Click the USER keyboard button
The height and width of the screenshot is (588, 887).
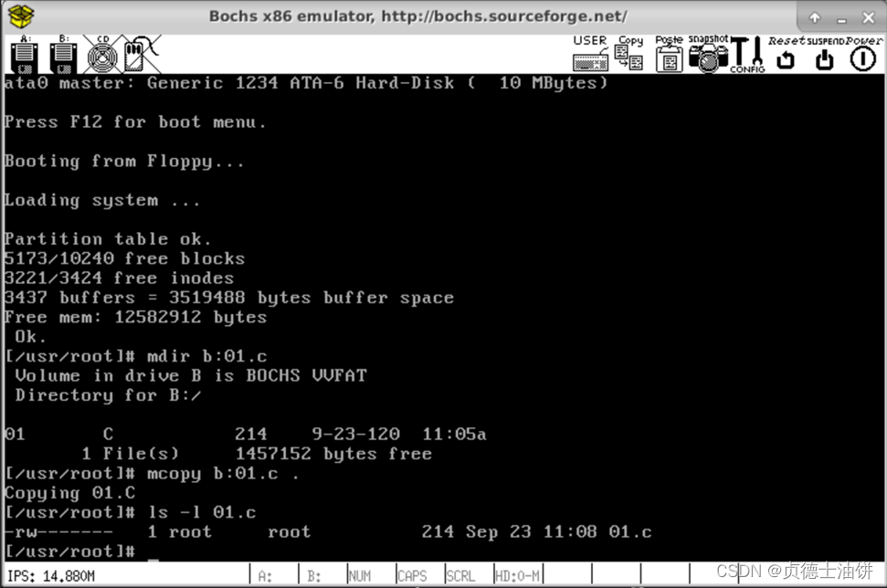591,54
